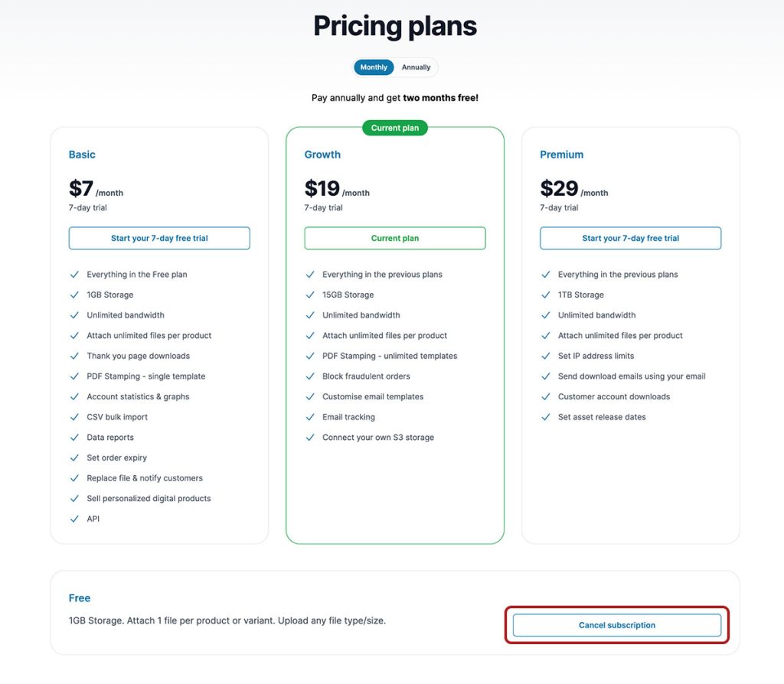Click the Growth Current plan button

(395, 238)
